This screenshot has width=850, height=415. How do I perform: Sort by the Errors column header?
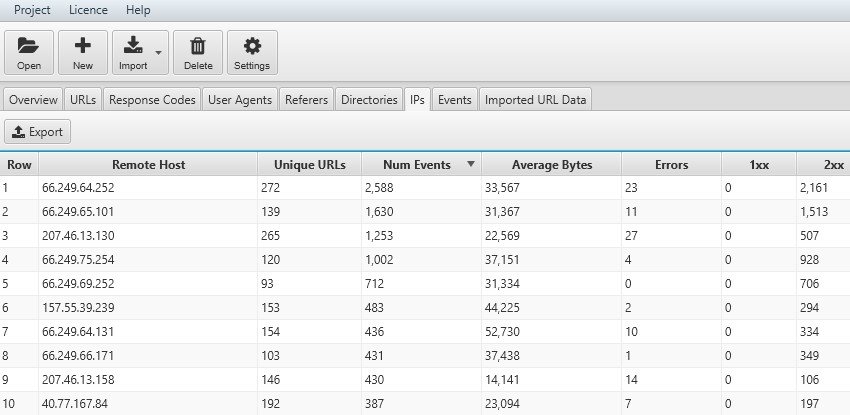pyautogui.click(x=672, y=165)
